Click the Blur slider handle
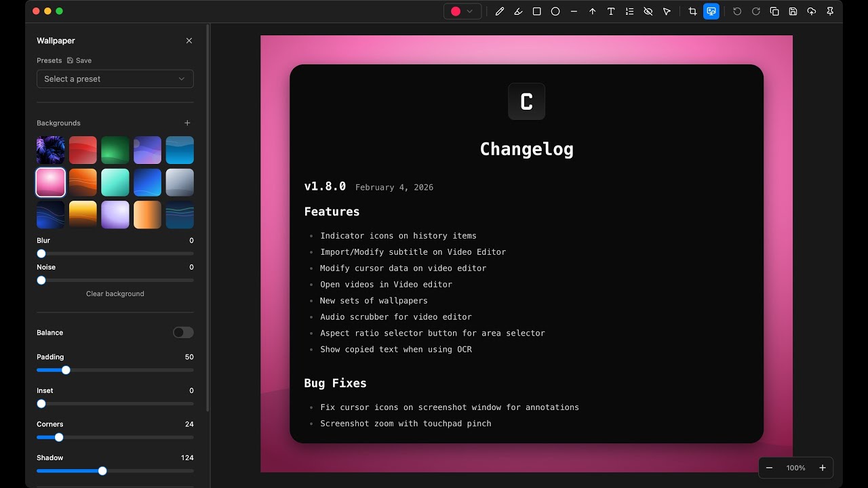The height and width of the screenshot is (488, 868). (41, 253)
